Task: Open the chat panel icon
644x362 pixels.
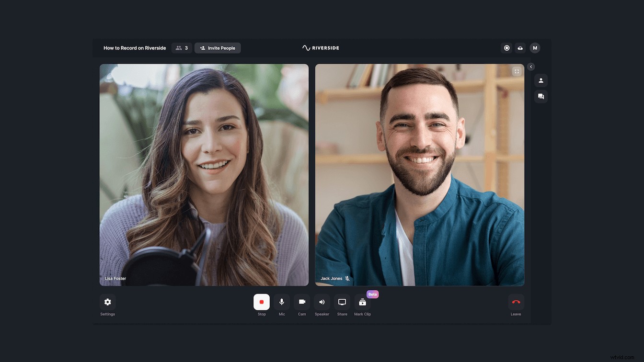Action: click(x=541, y=96)
